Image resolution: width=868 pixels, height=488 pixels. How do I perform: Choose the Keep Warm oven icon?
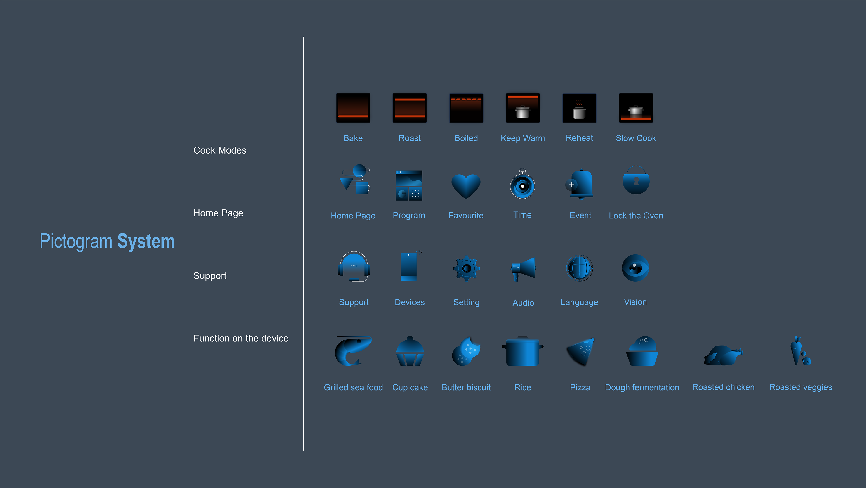tap(523, 108)
